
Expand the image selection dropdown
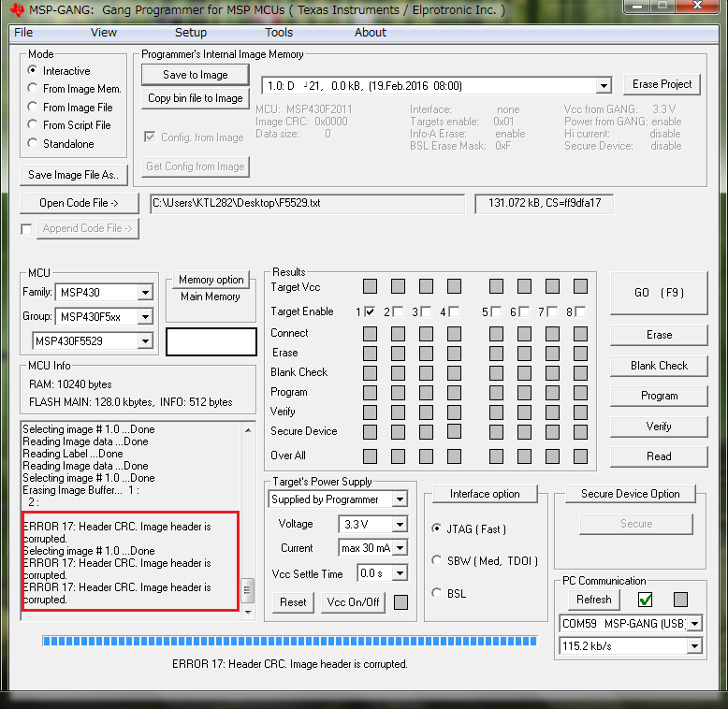click(x=604, y=86)
